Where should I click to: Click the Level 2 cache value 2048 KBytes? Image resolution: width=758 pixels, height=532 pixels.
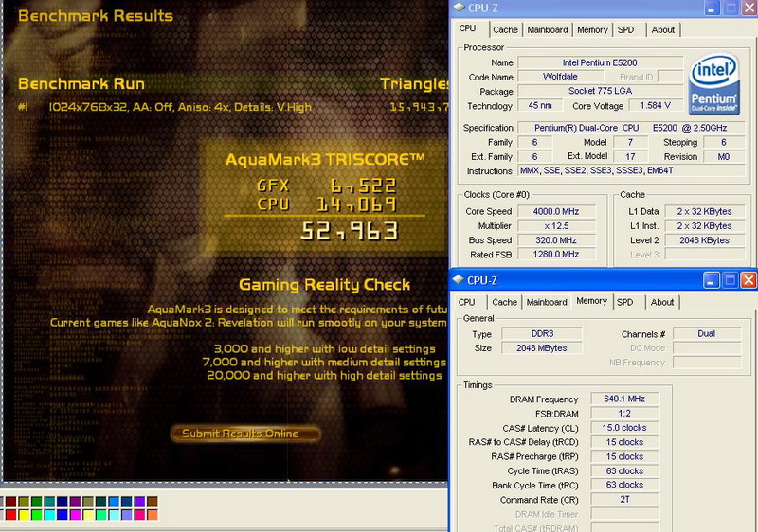tap(704, 240)
